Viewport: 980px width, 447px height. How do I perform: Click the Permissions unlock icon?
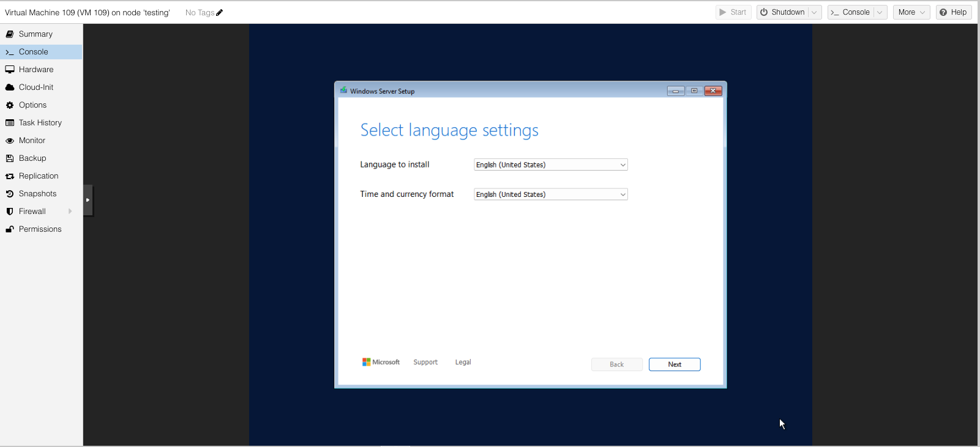(10, 229)
